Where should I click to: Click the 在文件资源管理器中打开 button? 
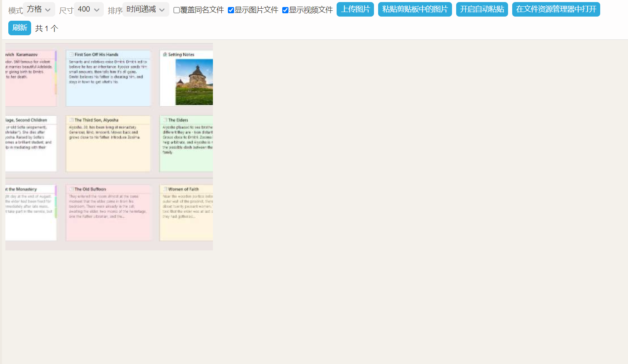click(x=556, y=10)
